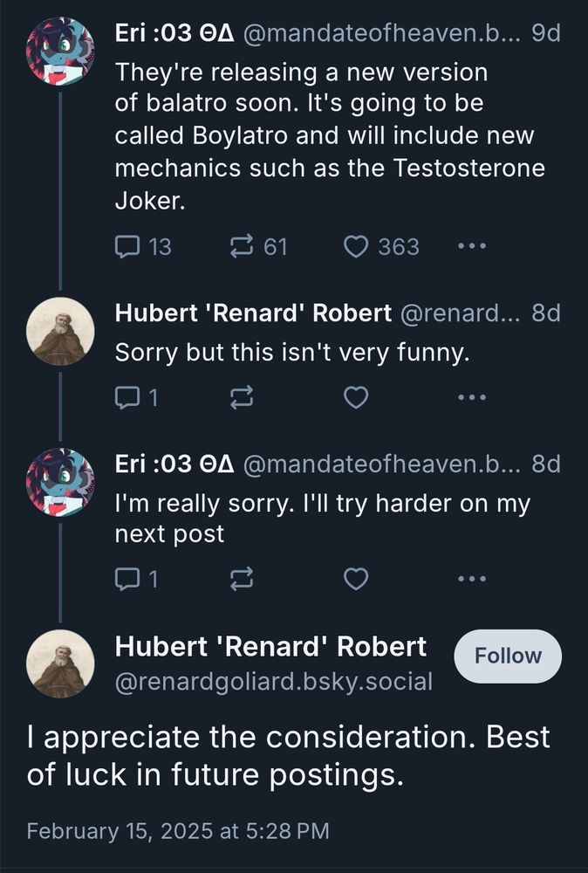The image size is (588, 873).
Task: Like the 'I'll try harder' post
Action: click(x=356, y=579)
